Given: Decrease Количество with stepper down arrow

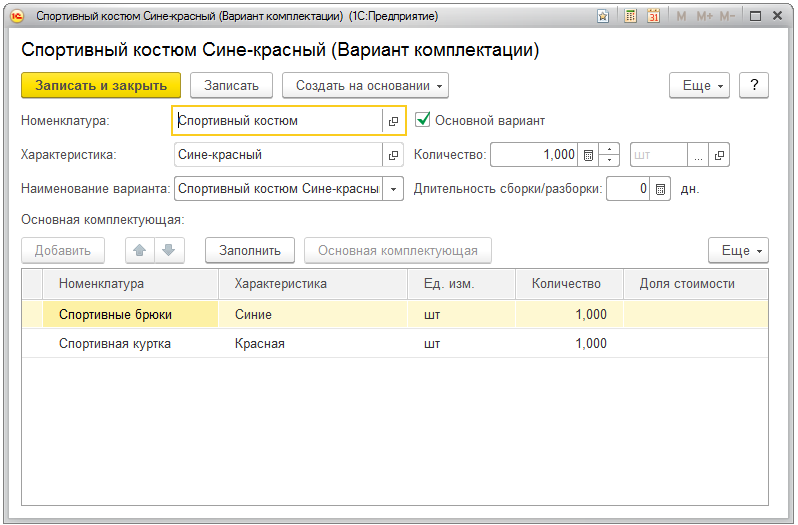Looking at the screenshot, I should tap(609, 161).
